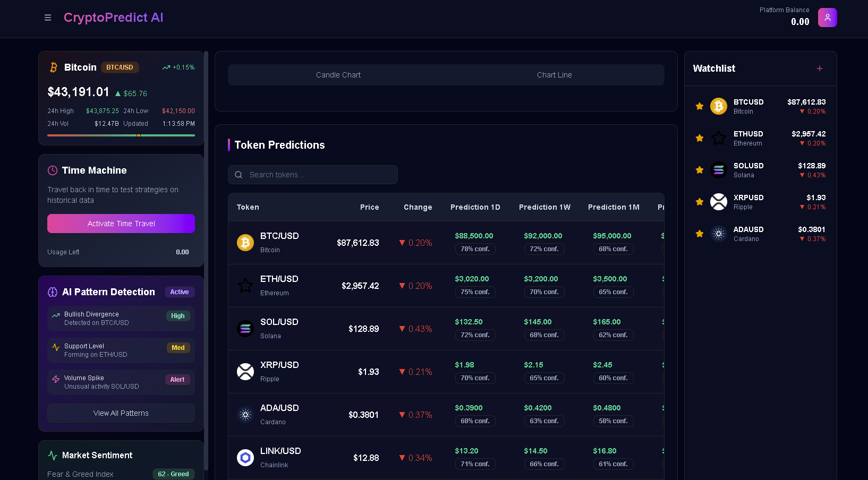Click the Ripple icon in Watchlist
This screenshot has height=480, width=868.
click(x=719, y=202)
